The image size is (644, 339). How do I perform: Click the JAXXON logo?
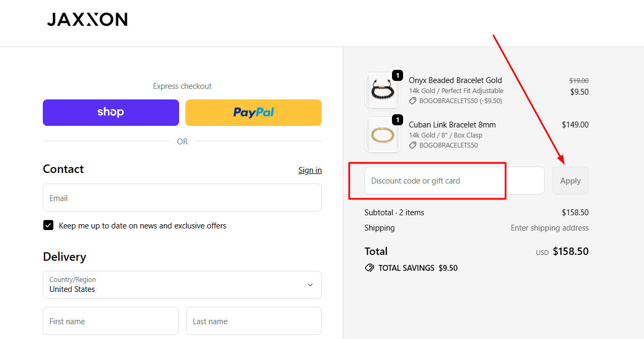(87, 19)
